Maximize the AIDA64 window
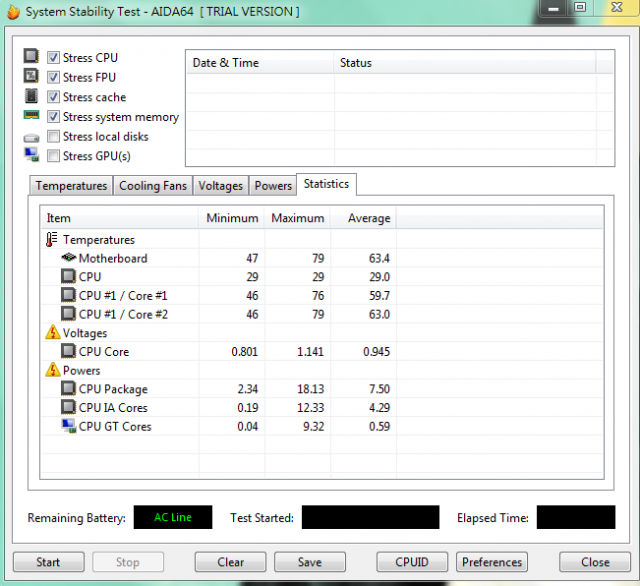 (580, 7)
